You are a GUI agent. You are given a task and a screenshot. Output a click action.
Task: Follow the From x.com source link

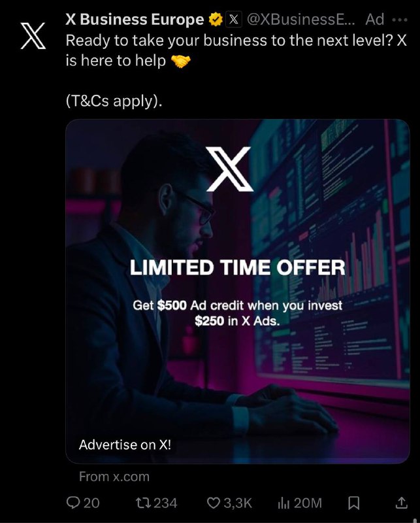pyautogui.click(x=114, y=477)
